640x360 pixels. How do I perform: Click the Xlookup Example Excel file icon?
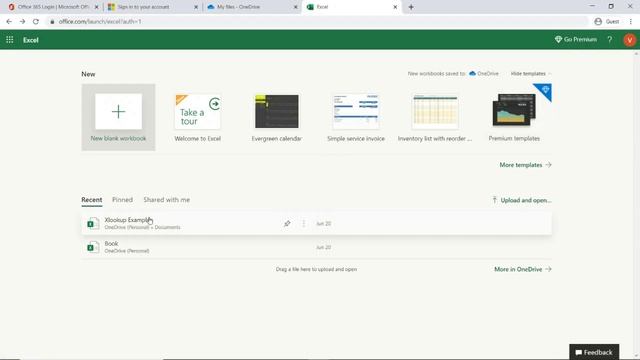(x=93, y=223)
